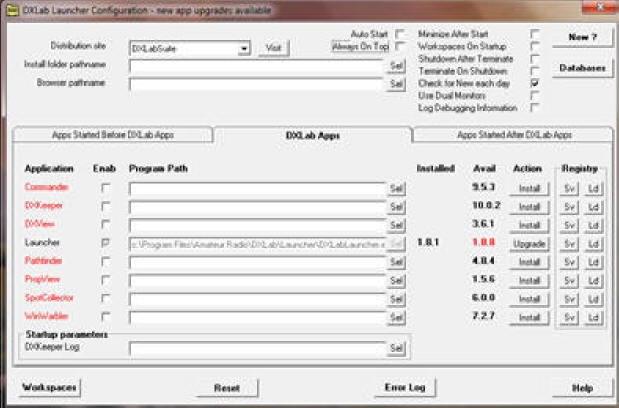The width and height of the screenshot is (619, 408).
Task: Click the PropView application label
Action: pyautogui.click(x=43, y=279)
